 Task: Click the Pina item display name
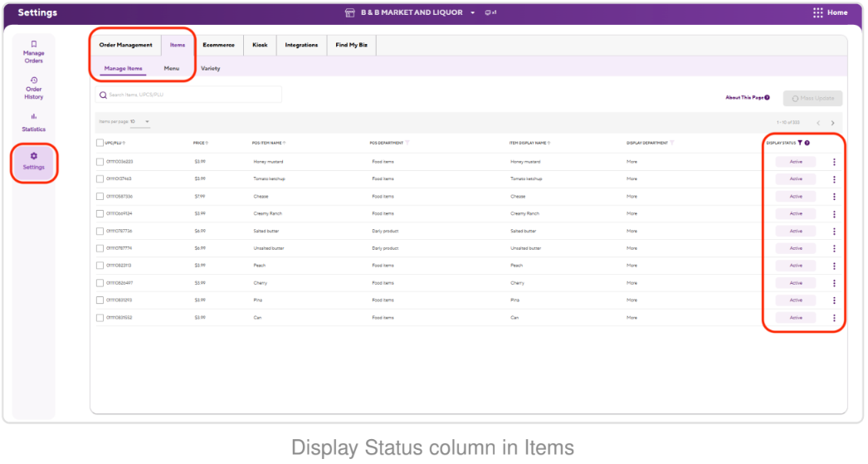(514, 300)
